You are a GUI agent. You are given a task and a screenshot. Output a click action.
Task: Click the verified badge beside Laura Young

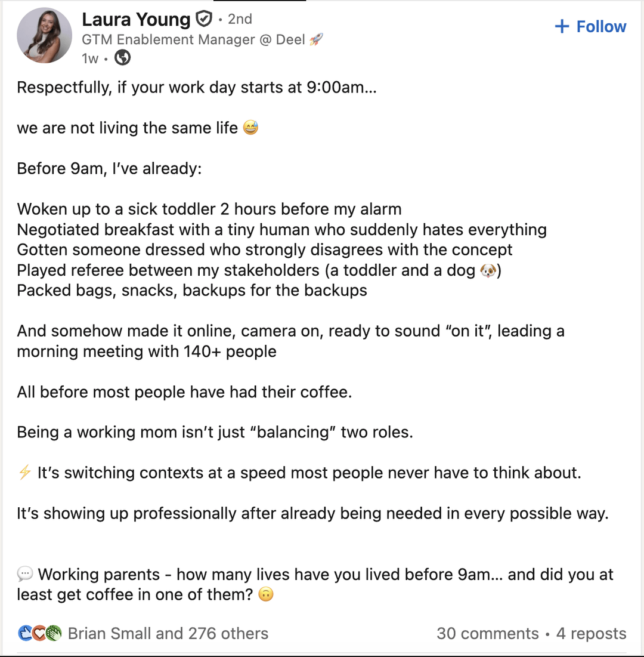204,20
